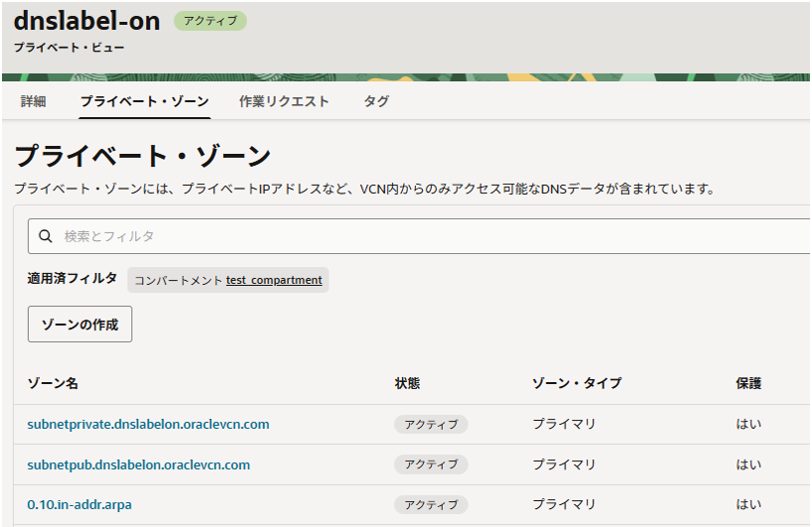Click the test_compartment filter link
The width and height of the screenshot is (812, 527).
point(274,280)
